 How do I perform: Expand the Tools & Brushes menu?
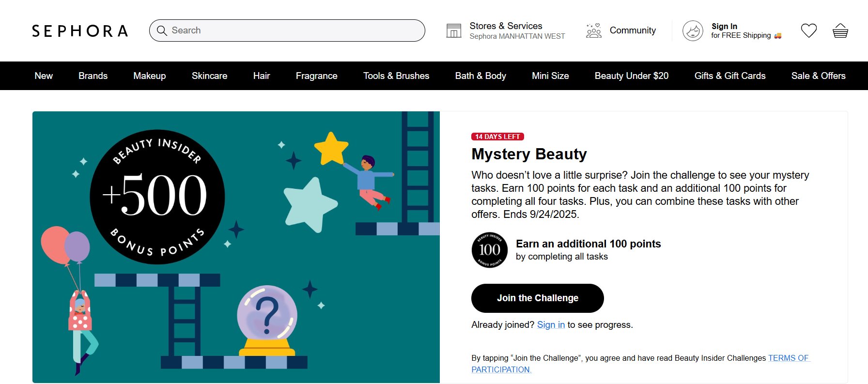pyautogui.click(x=396, y=76)
